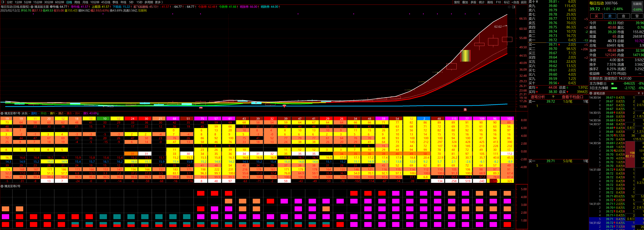Screen dimensions: 644x230
Task: Switch to the 周线 period tab
Action: coord(77,2)
